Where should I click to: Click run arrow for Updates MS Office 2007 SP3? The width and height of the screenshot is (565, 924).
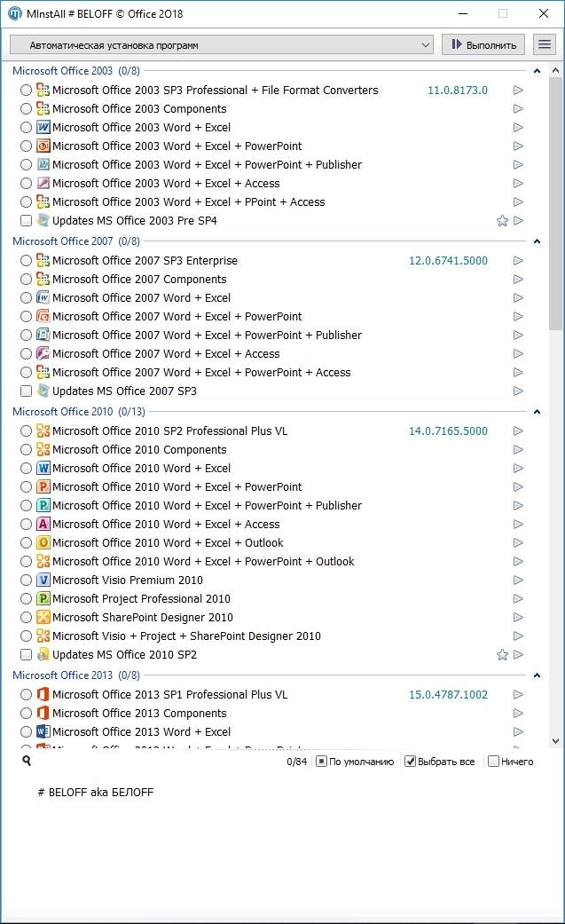pos(518,391)
